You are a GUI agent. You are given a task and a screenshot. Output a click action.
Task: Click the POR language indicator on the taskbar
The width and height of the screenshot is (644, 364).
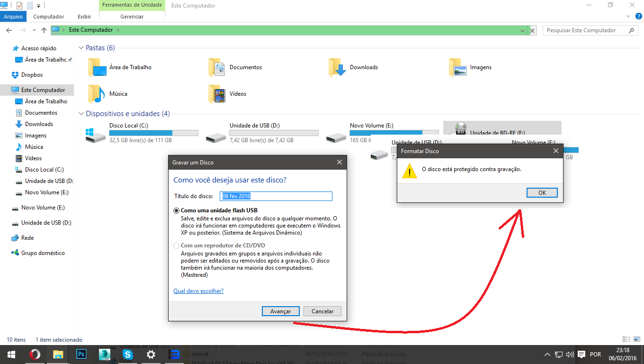point(596,355)
